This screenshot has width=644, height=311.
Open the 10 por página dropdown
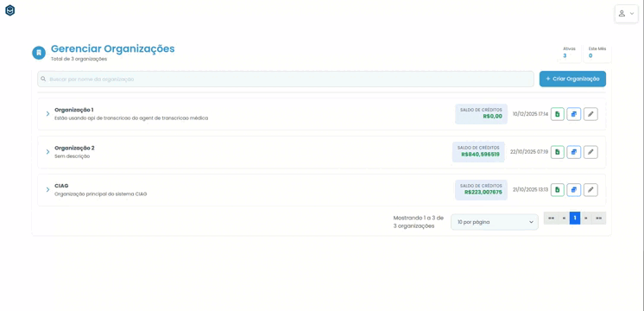[495, 222]
